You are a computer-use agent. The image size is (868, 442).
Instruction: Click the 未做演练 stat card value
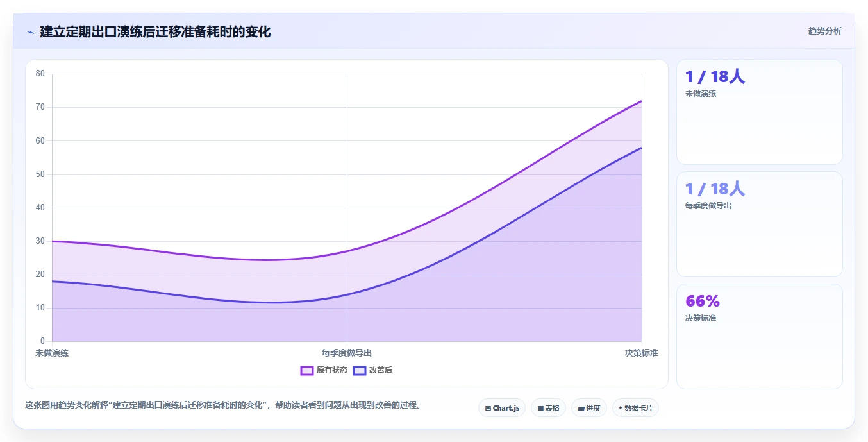[x=715, y=77]
